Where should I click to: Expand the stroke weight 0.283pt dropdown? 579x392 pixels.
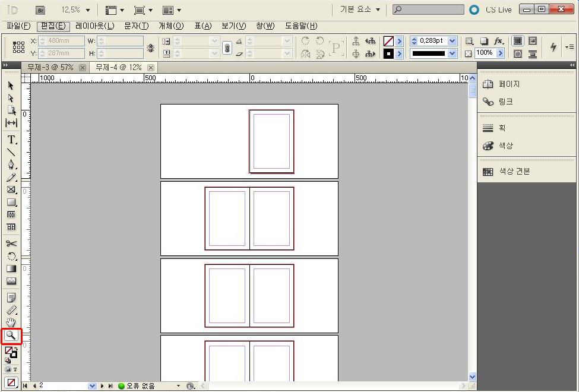coord(452,41)
